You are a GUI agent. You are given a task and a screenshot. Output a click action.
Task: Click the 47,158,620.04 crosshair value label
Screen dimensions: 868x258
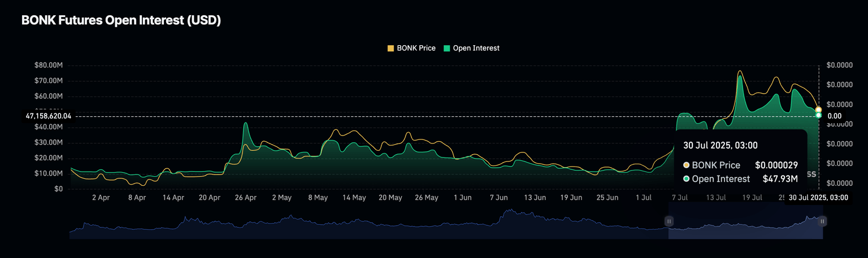pyautogui.click(x=49, y=116)
